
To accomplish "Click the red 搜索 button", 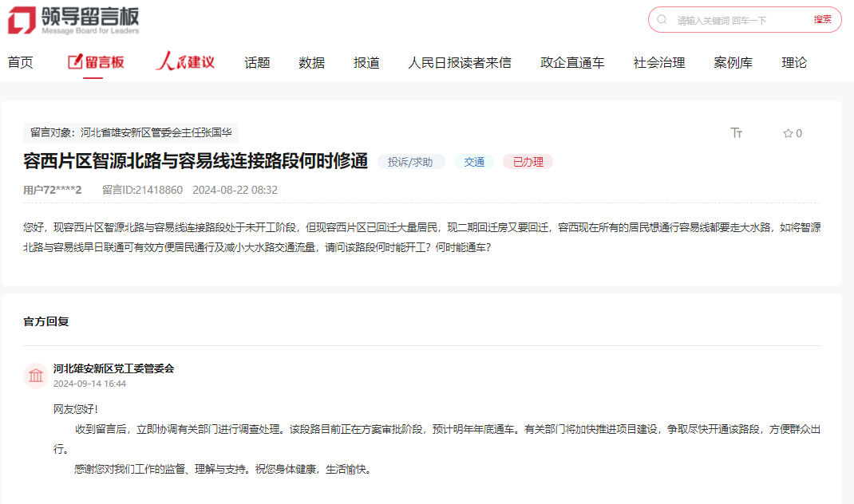I will coord(822,20).
